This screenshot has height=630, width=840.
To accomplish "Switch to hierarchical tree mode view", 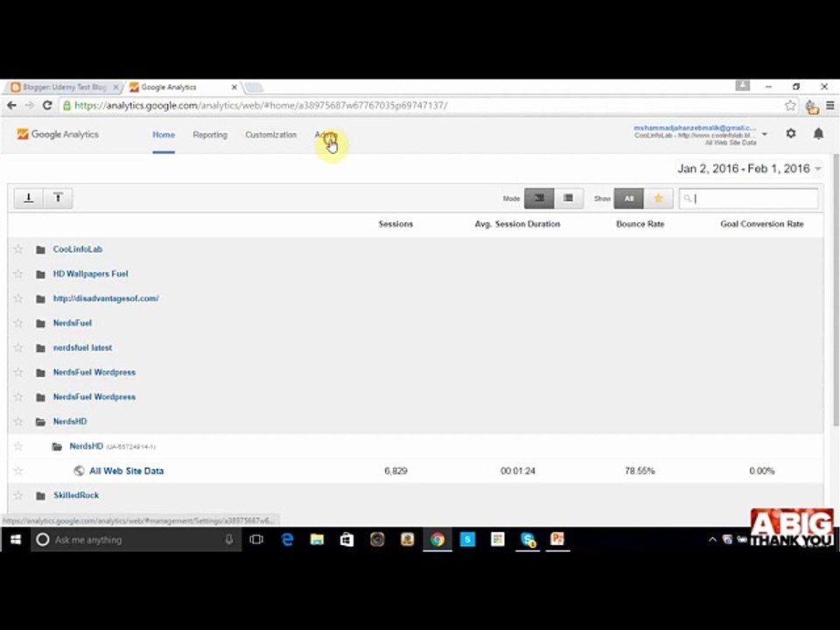I will coord(539,199).
